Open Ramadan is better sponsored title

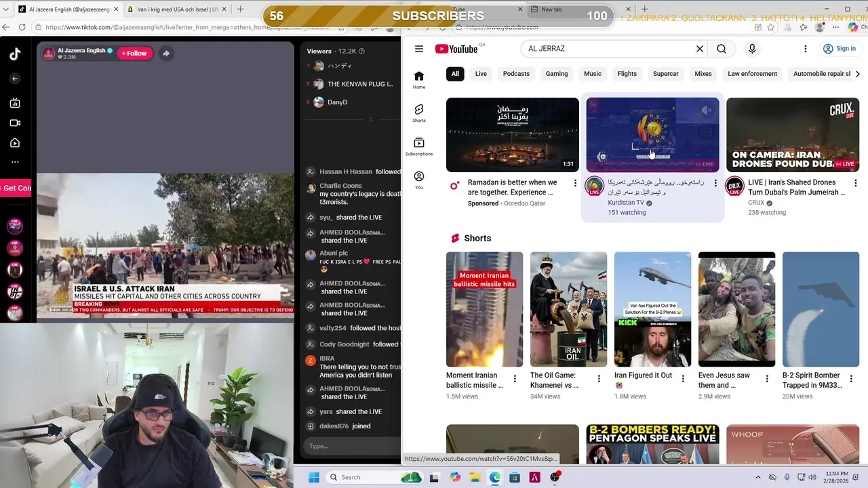pos(513,187)
